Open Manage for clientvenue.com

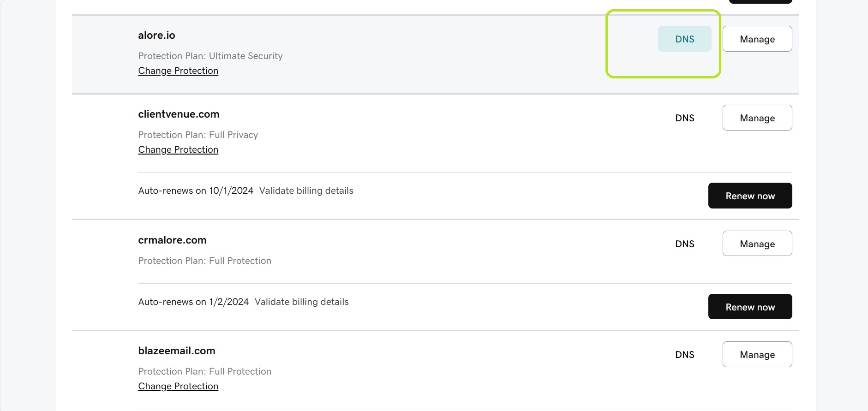coord(757,118)
